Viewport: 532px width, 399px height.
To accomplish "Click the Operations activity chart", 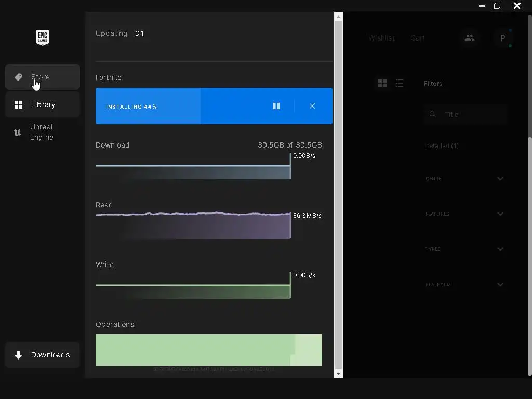I will (209, 350).
